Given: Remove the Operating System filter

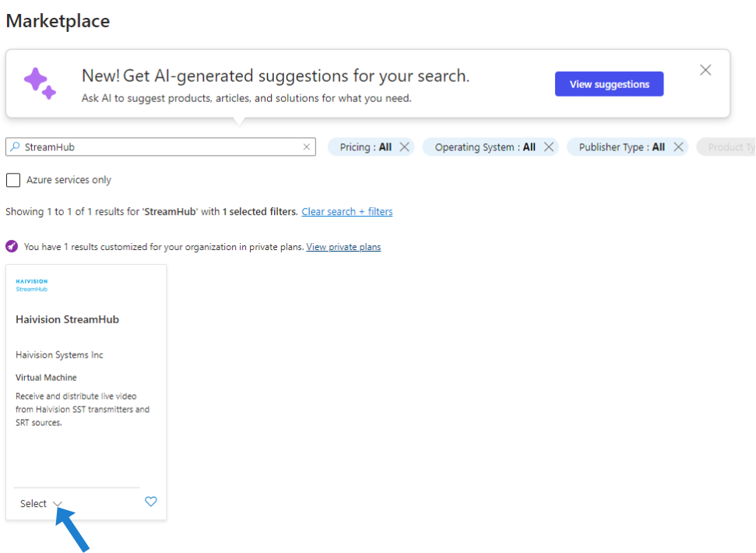Looking at the screenshot, I should pyautogui.click(x=549, y=147).
